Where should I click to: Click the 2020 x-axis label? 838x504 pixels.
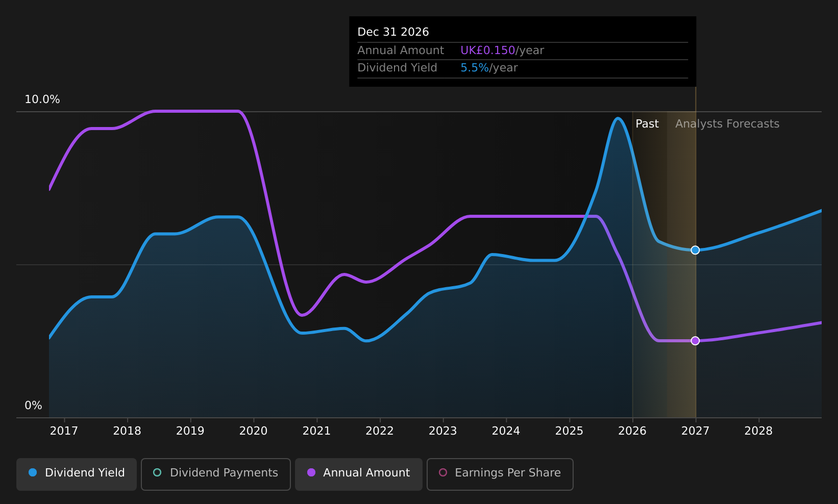click(254, 431)
